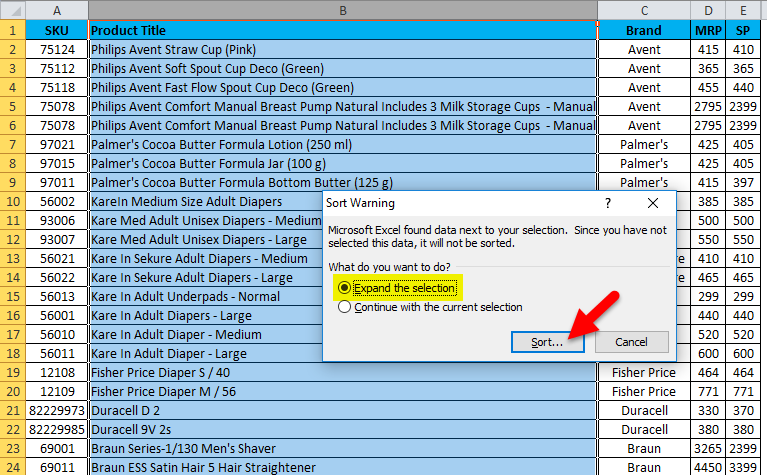
Task: Click Kare Med Adult Unisex Diapers - Large cell
Action: 206,240
